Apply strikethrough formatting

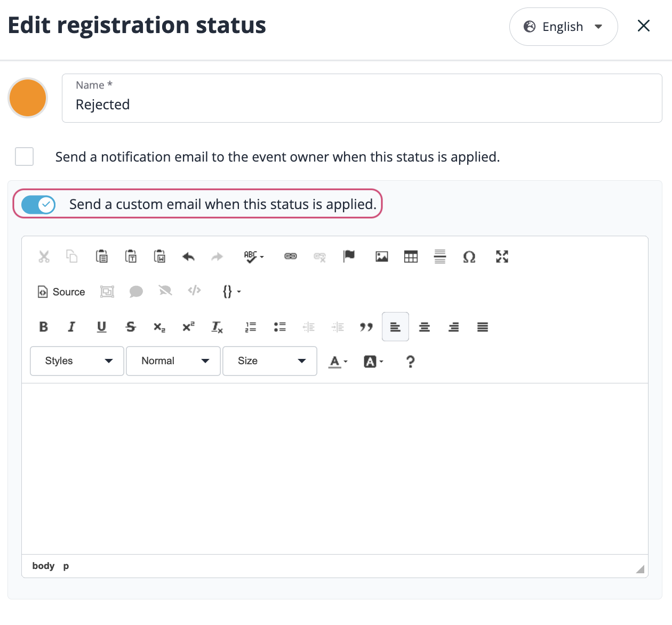coord(130,327)
